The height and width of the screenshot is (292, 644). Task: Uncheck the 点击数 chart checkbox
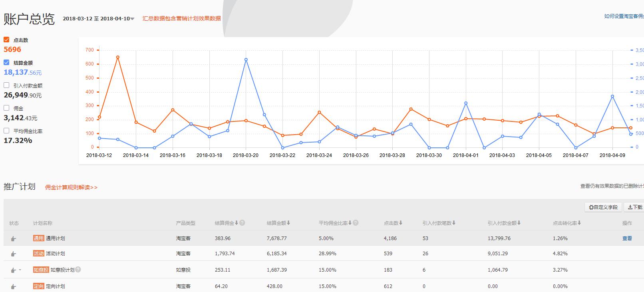pos(6,40)
